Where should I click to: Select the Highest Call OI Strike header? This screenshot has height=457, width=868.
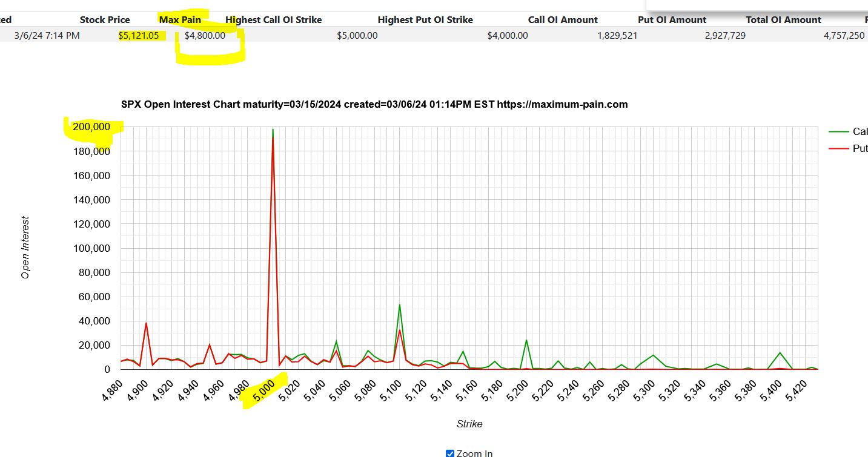274,19
